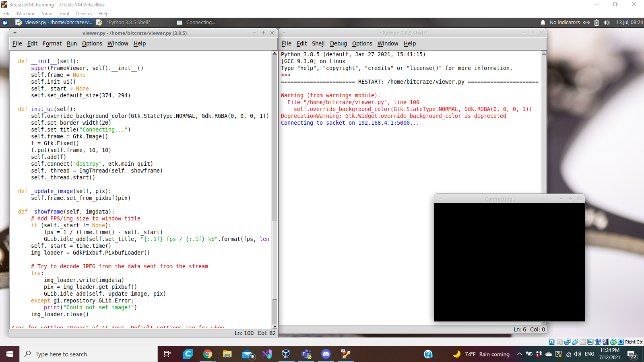The height and width of the screenshot is (362, 644).
Task: Expand the viewer.py window menu arrow
Action: [15, 33]
